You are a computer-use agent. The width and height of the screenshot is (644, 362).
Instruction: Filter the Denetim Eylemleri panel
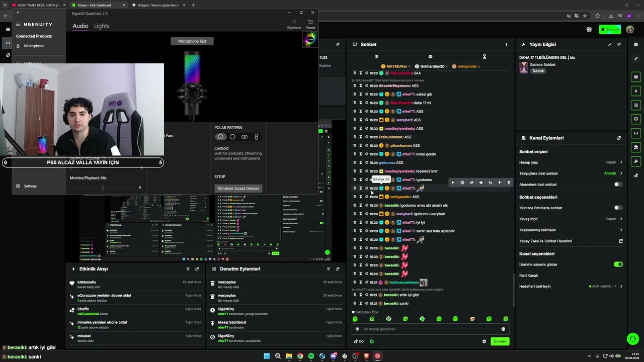(x=329, y=269)
